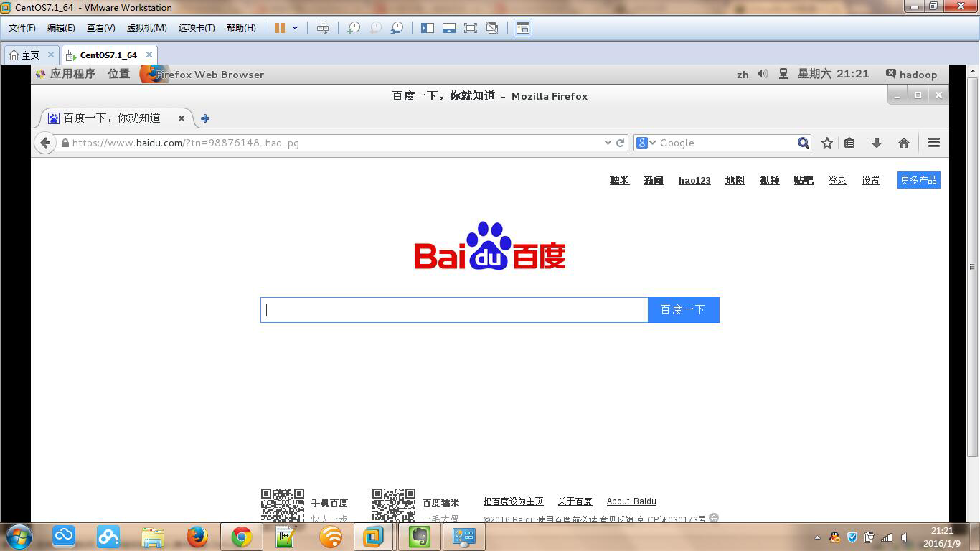Click the Firefox back arrow button
The width and height of the screenshot is (980, 551).
(x=45, y=143)
